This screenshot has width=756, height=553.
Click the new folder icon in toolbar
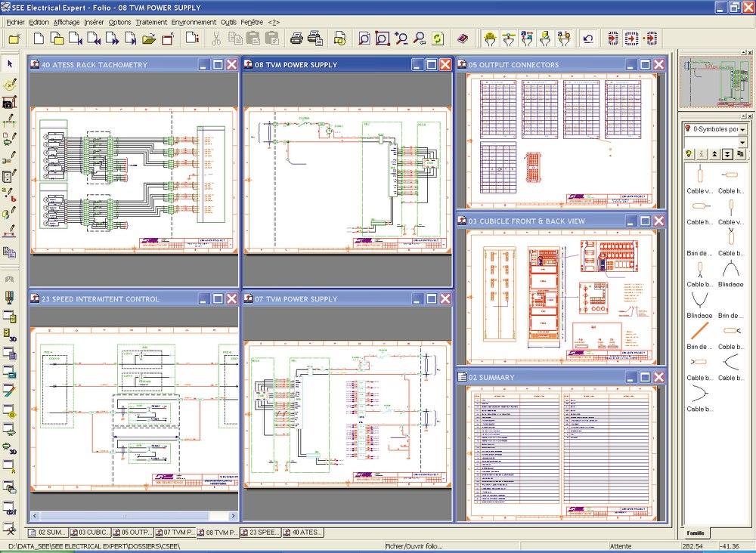tap(14, 39)
